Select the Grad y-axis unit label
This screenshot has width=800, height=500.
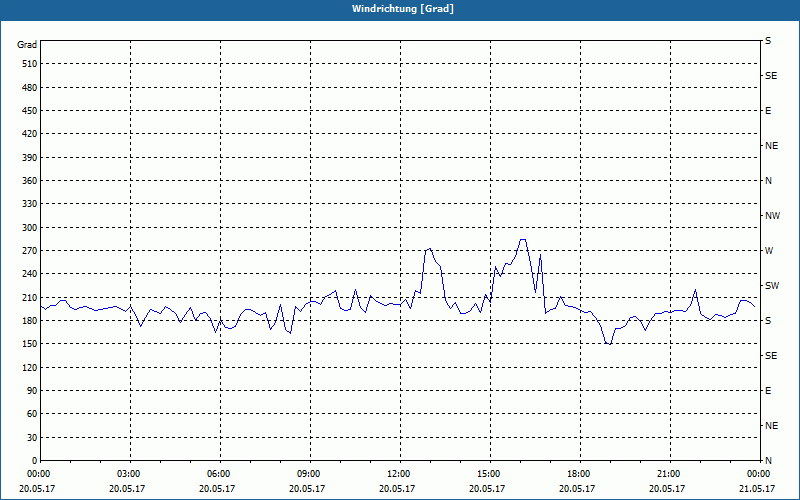click(27, 45)
